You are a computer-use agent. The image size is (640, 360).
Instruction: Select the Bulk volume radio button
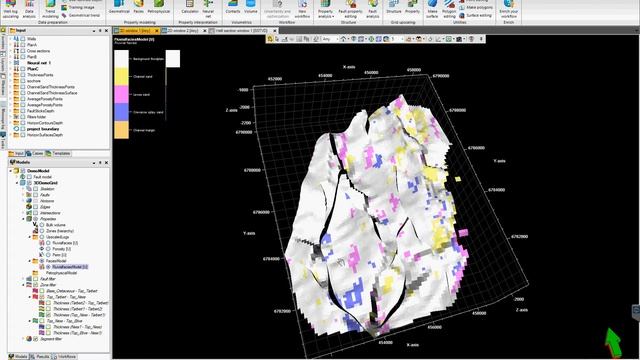pyautogui.click(x=42, y=225)
